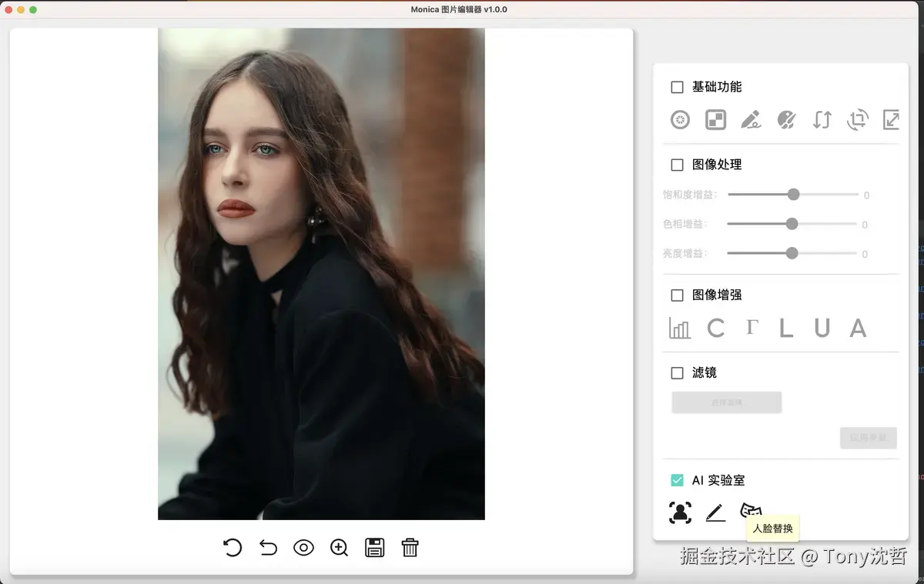Click the 应用参数 apply button
924x584 pixels.
(869, 438)
